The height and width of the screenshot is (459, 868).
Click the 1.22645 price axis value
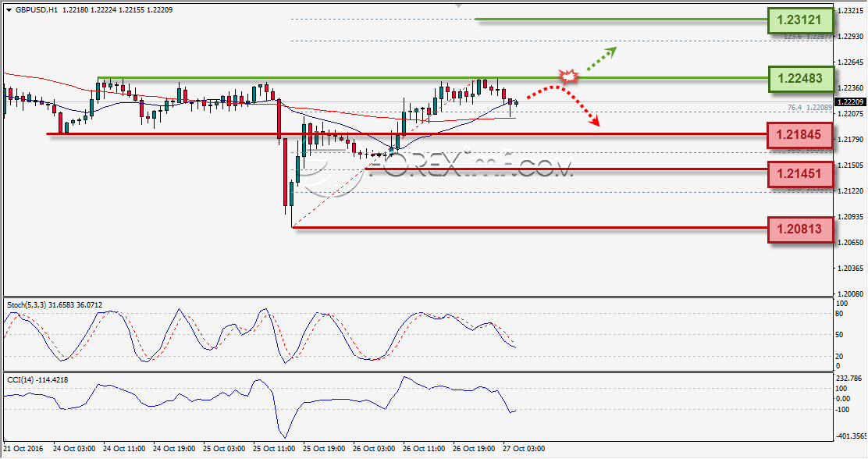852,62
